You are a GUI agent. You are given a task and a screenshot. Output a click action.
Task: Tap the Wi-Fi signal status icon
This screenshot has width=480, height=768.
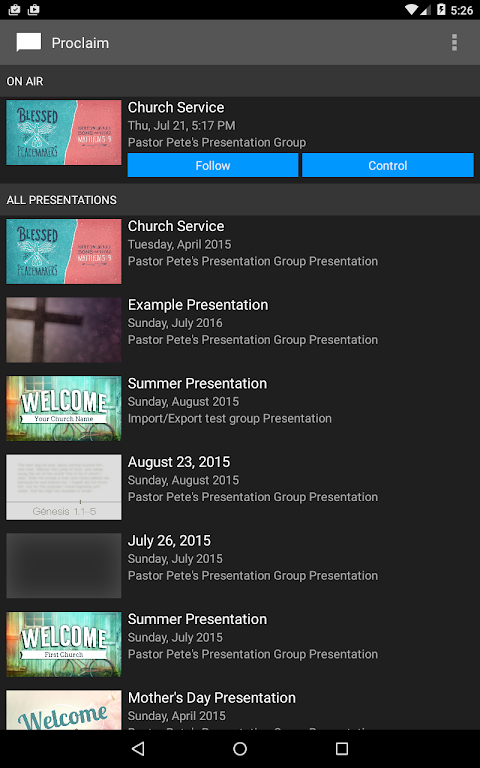[412, 9]
